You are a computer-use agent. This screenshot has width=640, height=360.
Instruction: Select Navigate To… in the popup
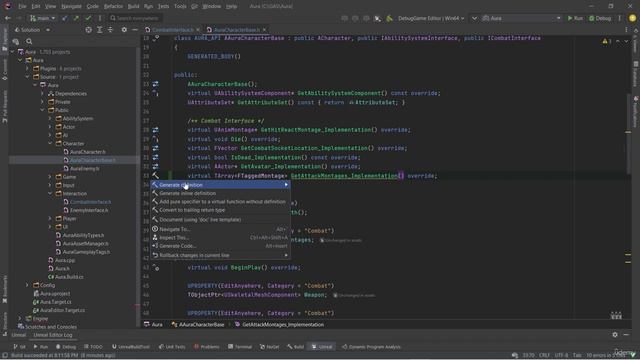coord(220,229)
